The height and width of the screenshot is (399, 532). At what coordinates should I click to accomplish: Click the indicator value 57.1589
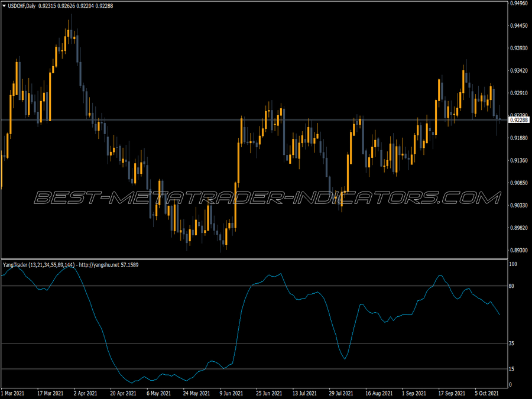coord(129,265)
